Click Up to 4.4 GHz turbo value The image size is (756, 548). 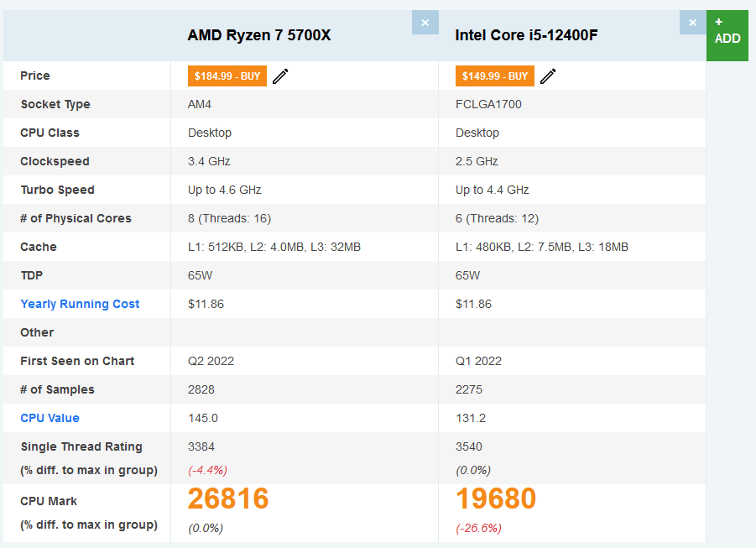(492, 190)
